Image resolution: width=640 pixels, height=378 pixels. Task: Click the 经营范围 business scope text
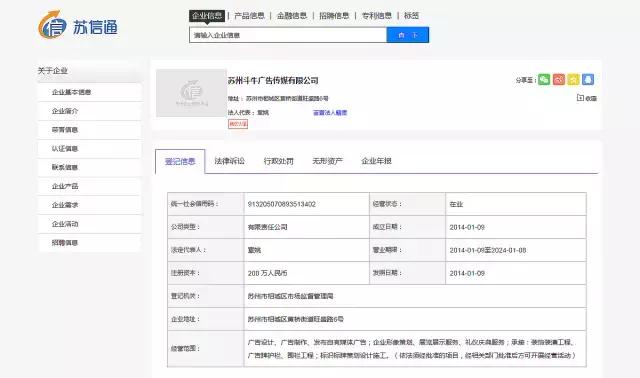point(411,349)
